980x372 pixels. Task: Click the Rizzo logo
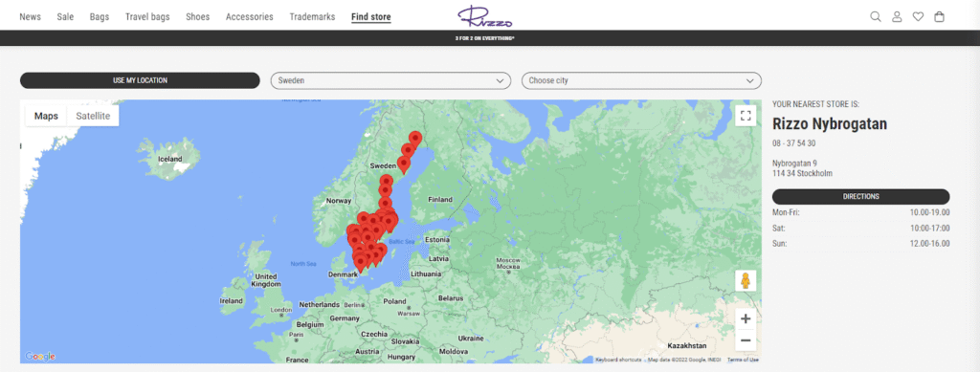coord(485,16)
